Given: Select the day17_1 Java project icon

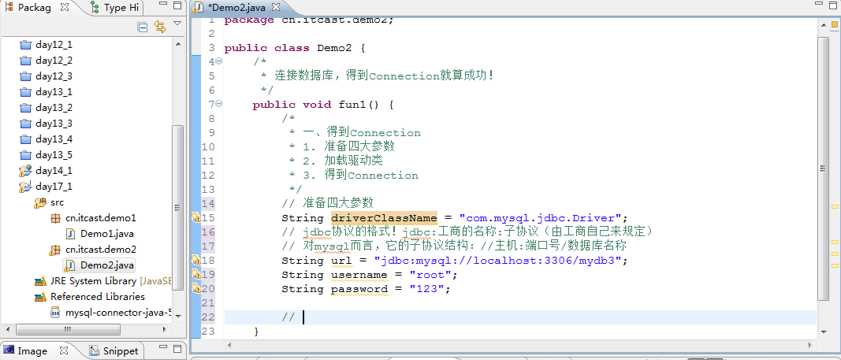Looking at the screenshot, I should (25, 187).
